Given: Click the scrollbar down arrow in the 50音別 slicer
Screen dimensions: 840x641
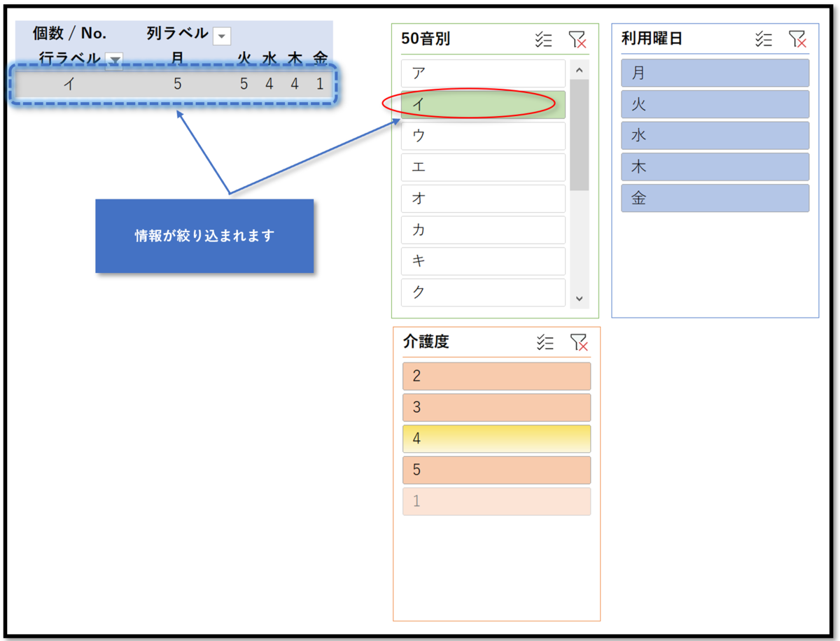Looking at the screenshot, I should (x=580, y=298).
